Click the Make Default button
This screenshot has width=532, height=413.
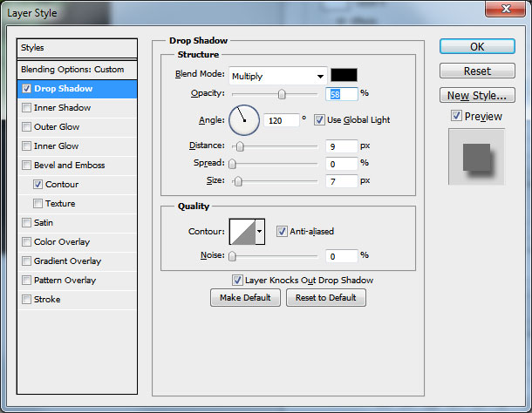[245, 298]
